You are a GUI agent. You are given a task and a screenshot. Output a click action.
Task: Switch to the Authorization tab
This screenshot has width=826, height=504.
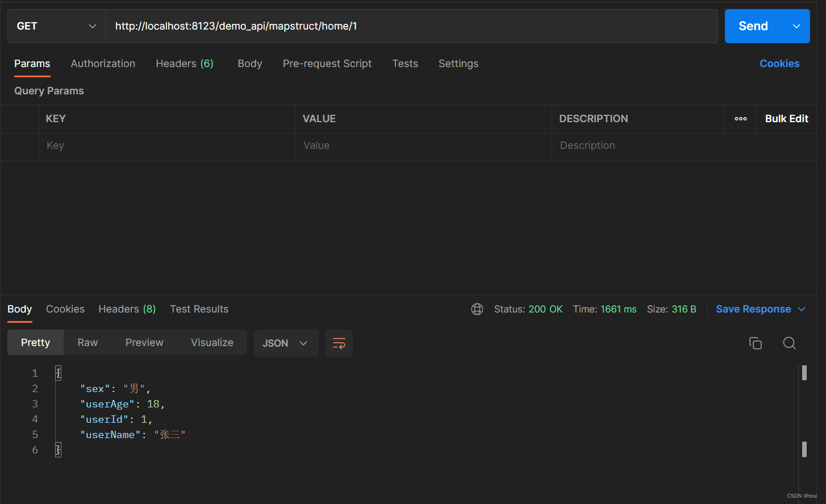click(x=103, y=64)
